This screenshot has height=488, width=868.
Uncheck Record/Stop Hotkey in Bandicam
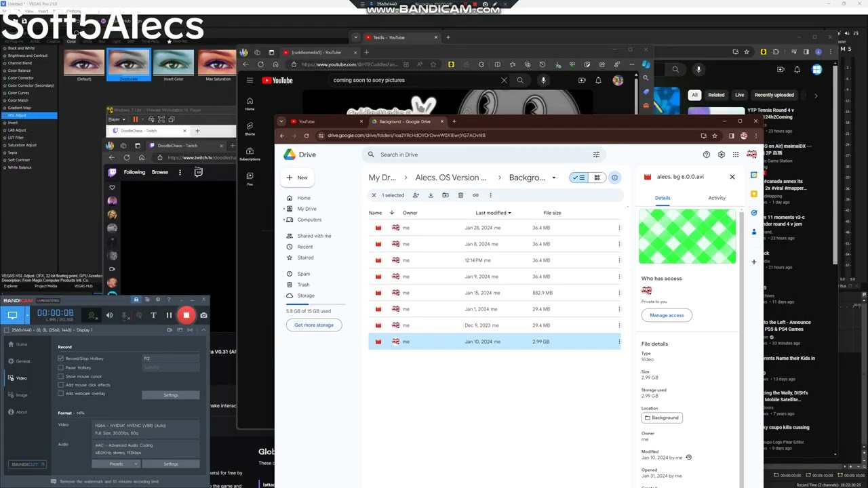coord(60,358)
